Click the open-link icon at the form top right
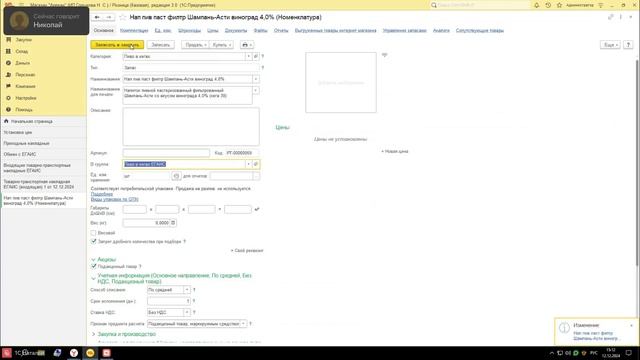 coord(611,17)
